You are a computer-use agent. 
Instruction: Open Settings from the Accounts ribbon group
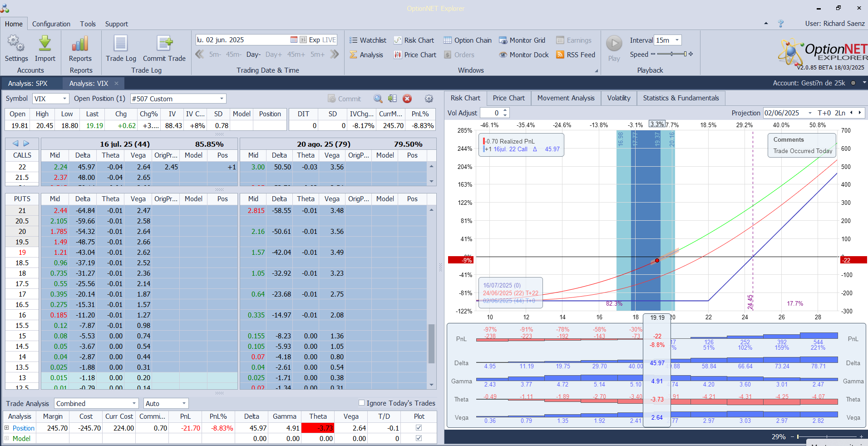tap(16, 49)
